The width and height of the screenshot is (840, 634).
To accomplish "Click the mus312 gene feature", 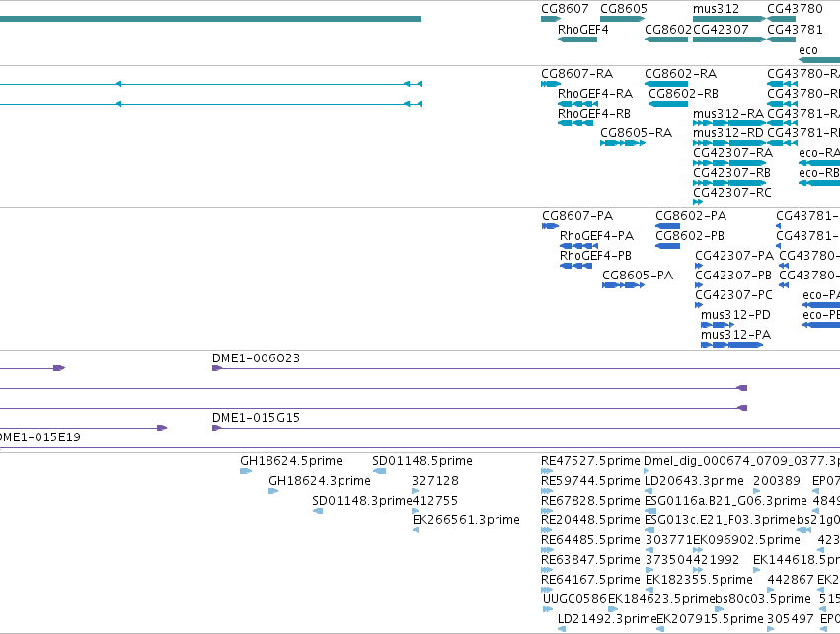I will tap(729, 19).
